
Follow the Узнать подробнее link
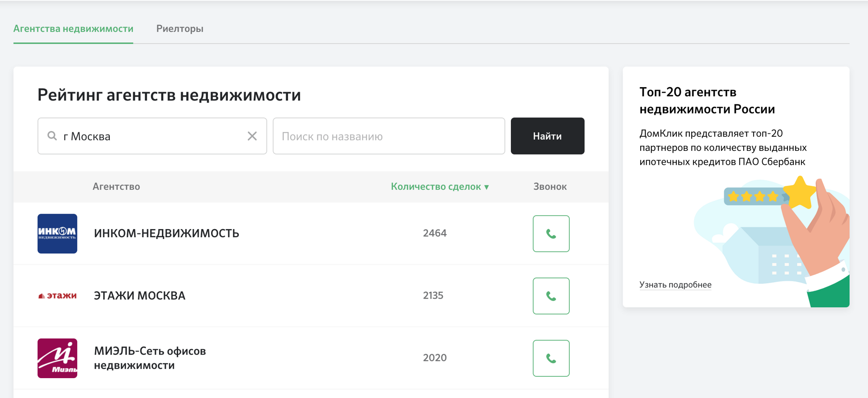[x=675, y=285]
